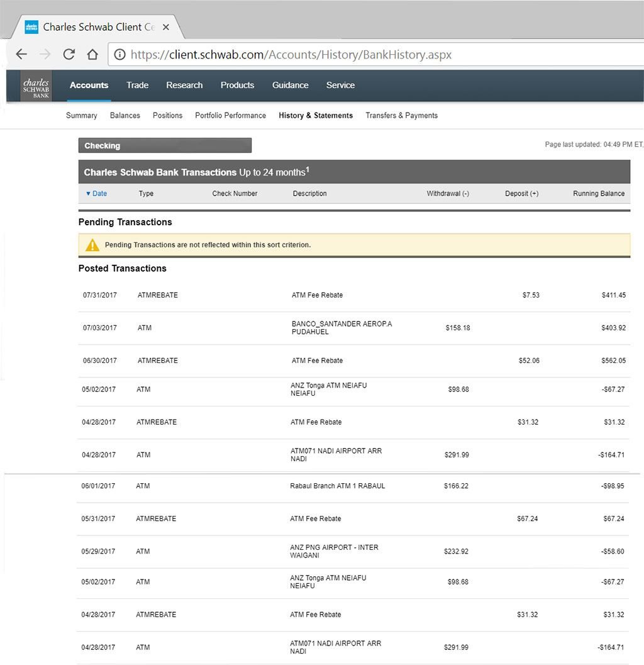
Task: Click the browser back arrow
Action: pos(21,54)
